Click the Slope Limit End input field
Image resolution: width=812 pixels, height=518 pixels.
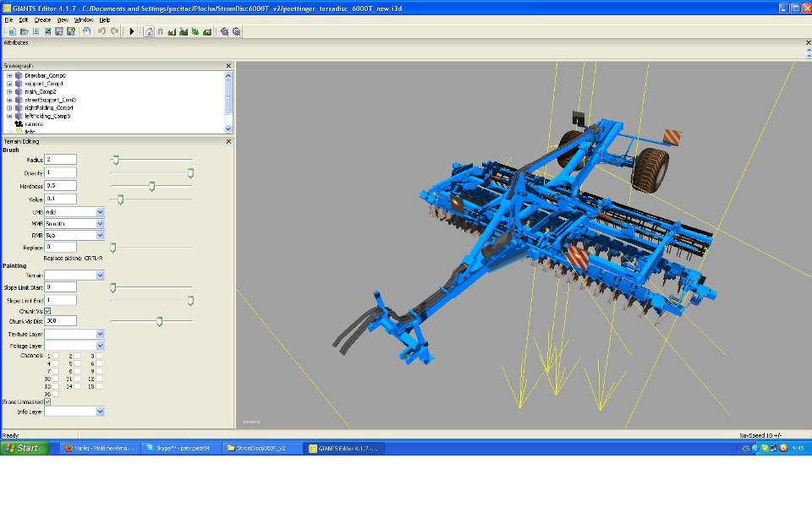pos(61,300)
